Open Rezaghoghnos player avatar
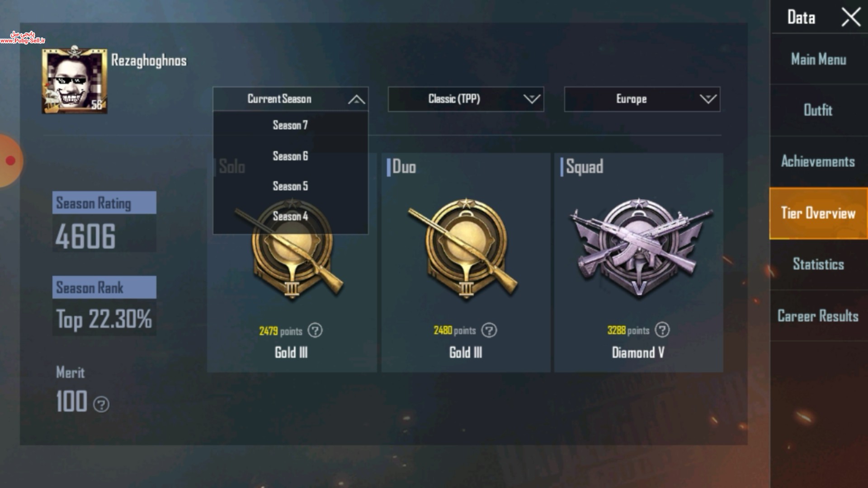Image resolution: width=868 pixels, height=488 pixels. tap(75, 80)
